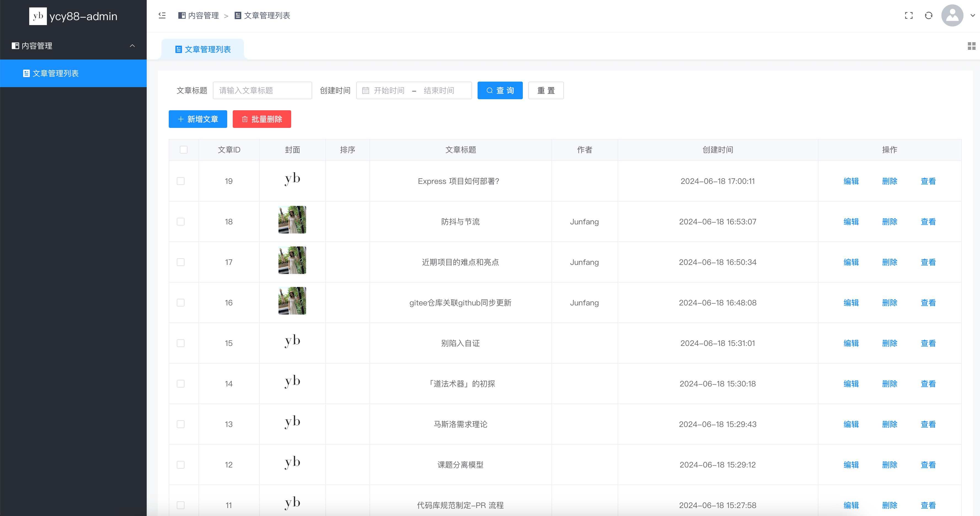Enter fullscreen mode via top-right icon

[909, 16]
